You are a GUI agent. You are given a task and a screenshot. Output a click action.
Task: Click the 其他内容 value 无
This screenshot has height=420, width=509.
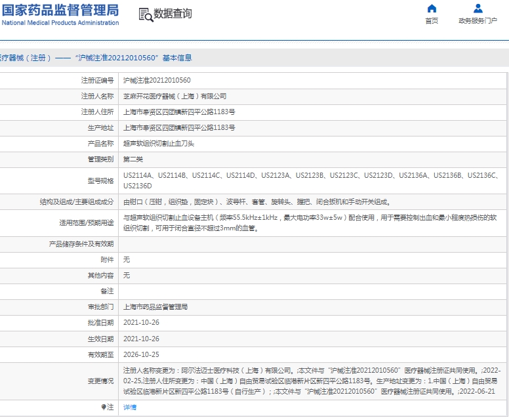click(x=127, y=276)
